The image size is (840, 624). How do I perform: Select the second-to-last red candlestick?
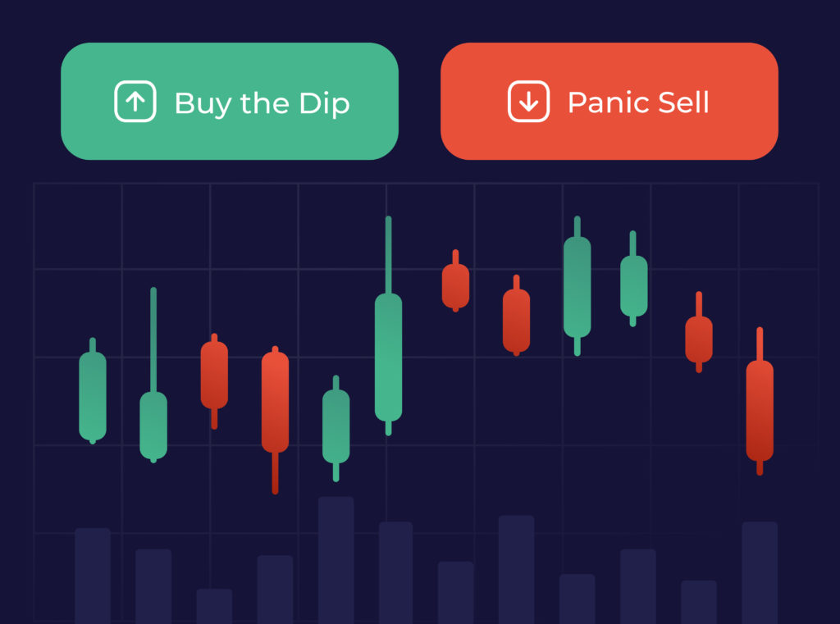699,332
